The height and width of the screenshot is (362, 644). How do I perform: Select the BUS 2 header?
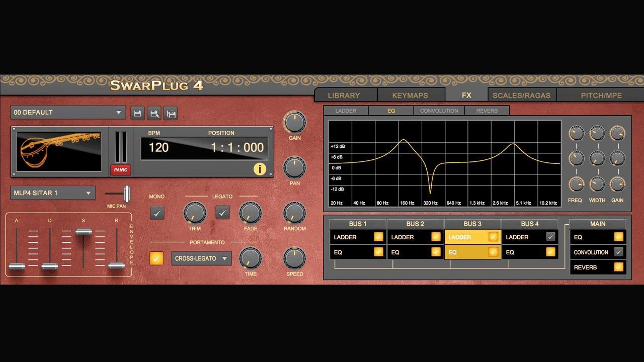point(415,224)
